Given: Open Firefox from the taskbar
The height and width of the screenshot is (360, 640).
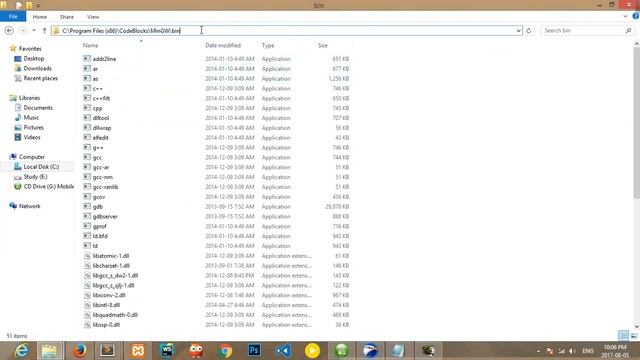Looking at the screenshot, I should pyautogui.click(x=79, y=351).
